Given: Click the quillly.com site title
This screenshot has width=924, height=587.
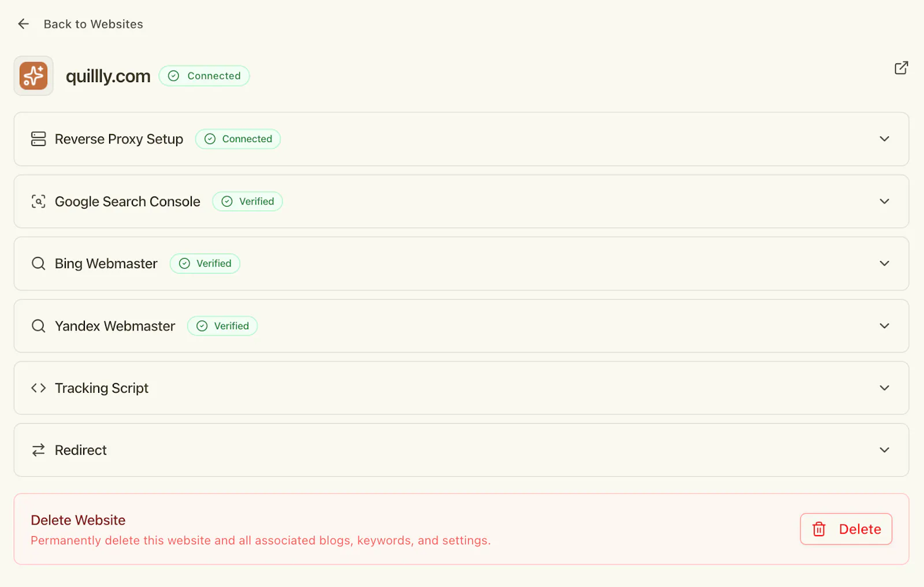Looking at the screenshot, I should click(x=108, y=76).
